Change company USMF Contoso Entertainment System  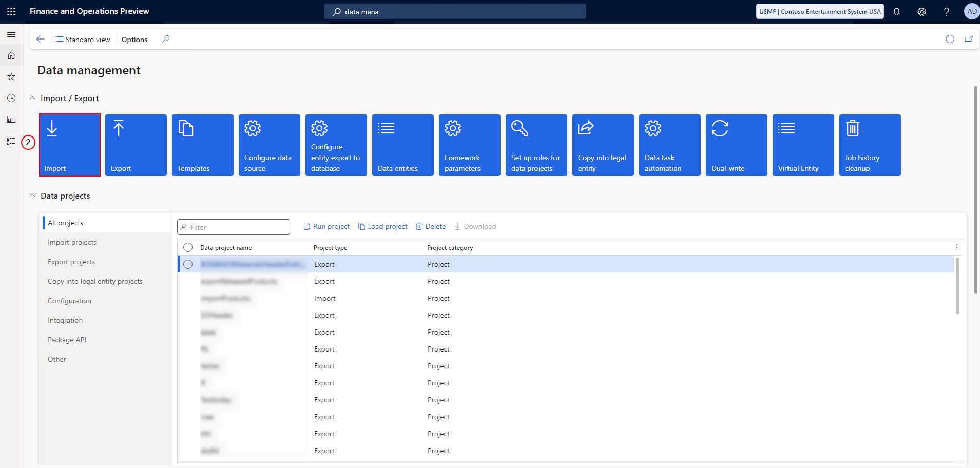coord(820,11)
